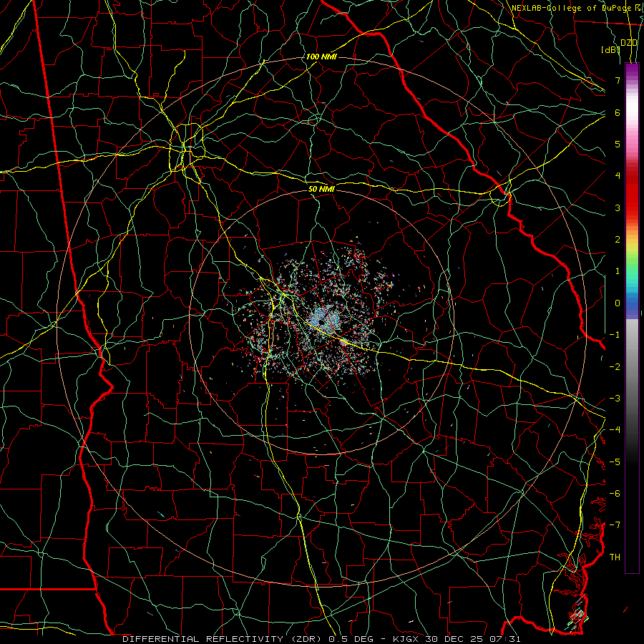
Task: Click the 4 value on the color scale
Action: click(x=618, y=176)
